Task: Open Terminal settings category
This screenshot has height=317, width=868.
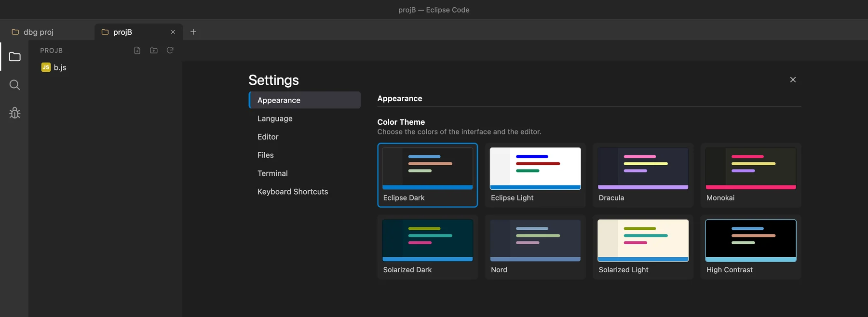Action: (305, 173)
